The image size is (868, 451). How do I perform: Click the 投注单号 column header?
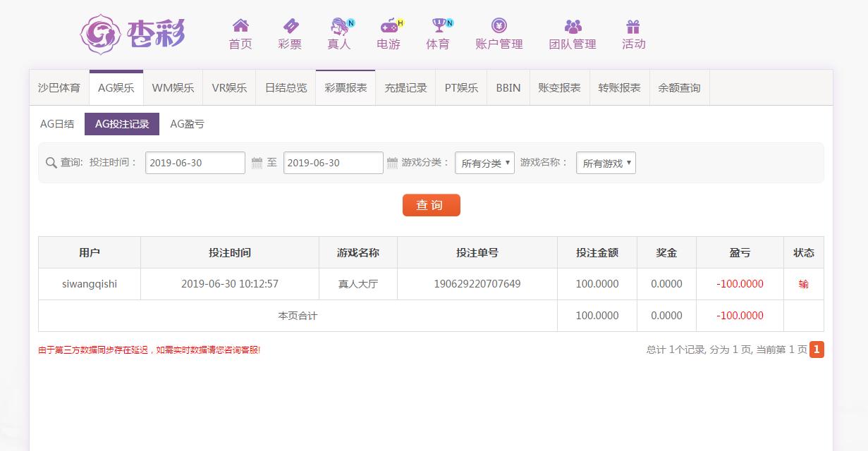coord(477,252)
